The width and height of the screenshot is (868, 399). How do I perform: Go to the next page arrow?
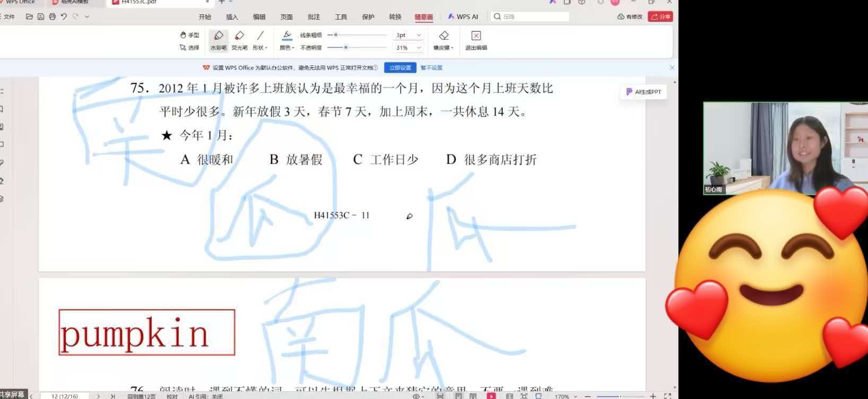pos(98,396)
